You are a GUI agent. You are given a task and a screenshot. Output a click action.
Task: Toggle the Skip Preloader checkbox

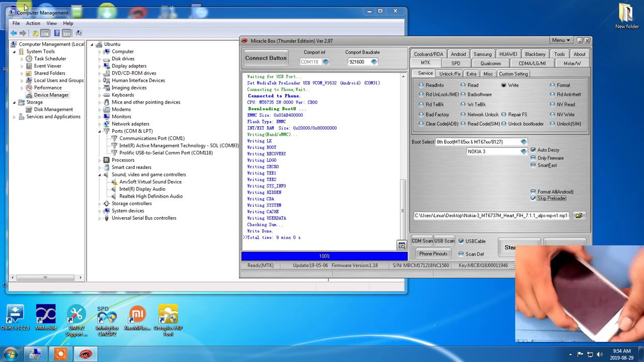(x=533, y=199)
